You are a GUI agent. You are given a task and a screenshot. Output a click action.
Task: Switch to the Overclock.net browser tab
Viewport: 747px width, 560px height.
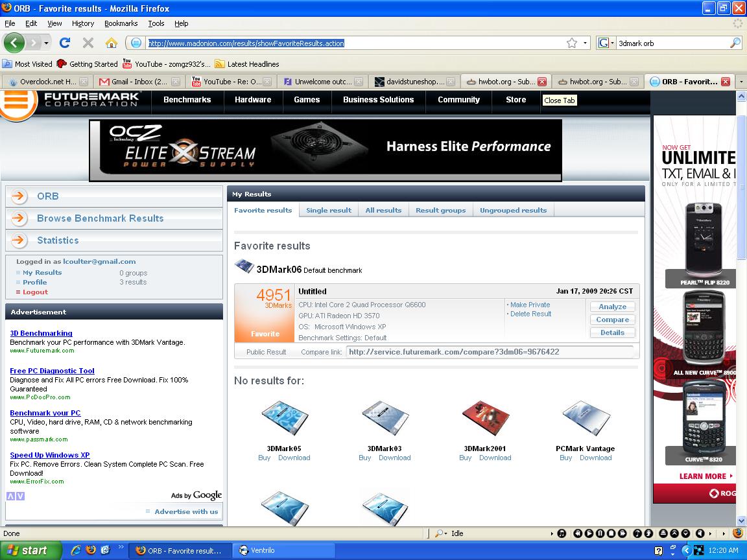(x=47, y=82)
